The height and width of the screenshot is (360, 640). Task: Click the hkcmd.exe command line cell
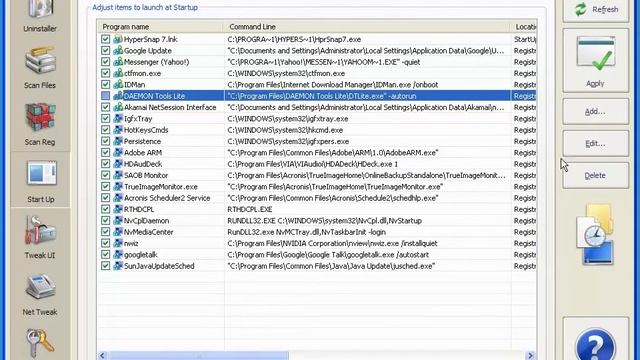[285, 130]
